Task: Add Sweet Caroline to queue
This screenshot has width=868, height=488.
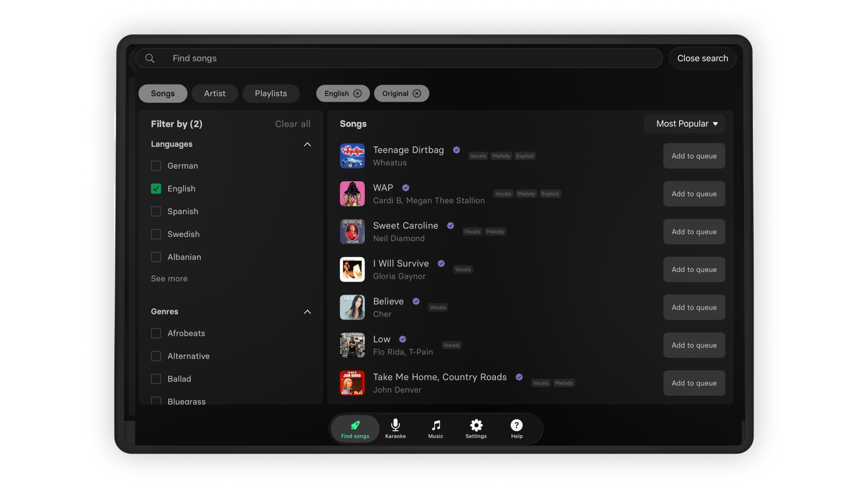Action: click(694, 232)
